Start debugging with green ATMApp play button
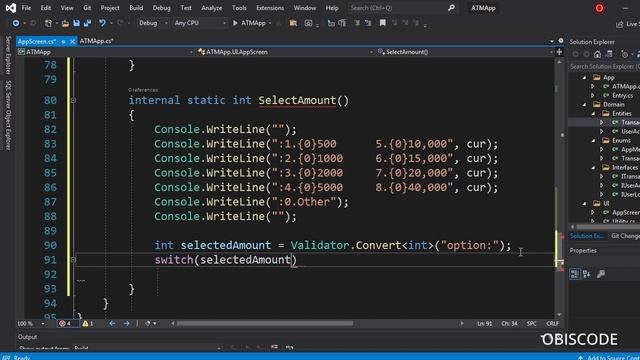This screenshot has height=360, width=640. pos(249,23)
